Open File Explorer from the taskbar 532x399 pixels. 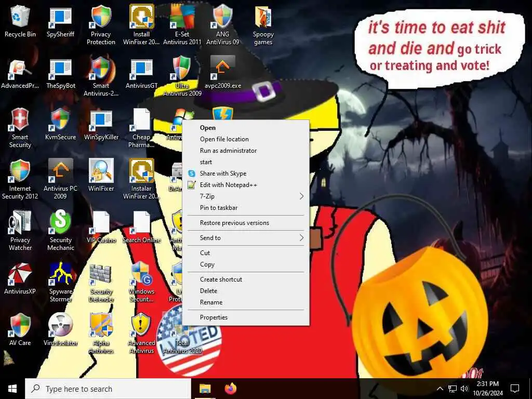click(205, 389)
